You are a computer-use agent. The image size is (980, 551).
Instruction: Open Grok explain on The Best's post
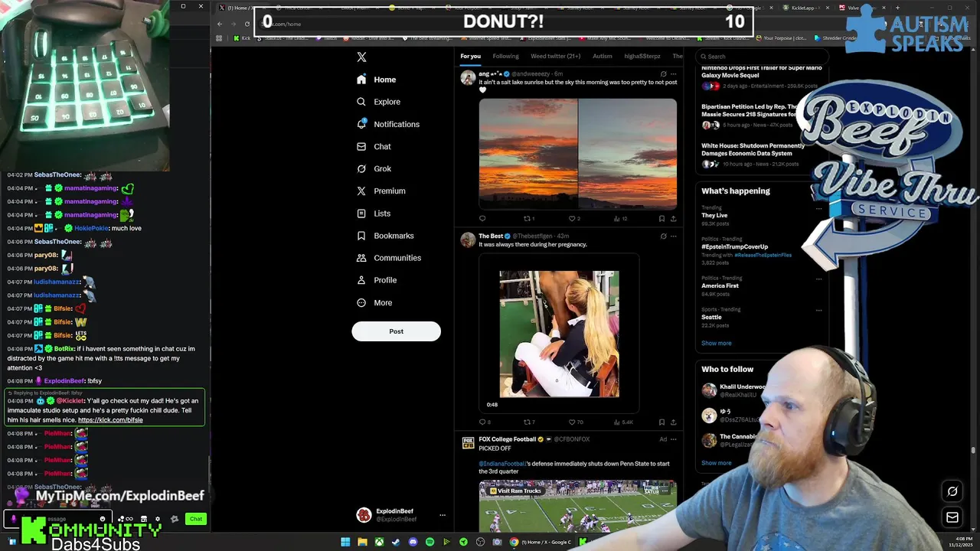[x=663, y=236]
